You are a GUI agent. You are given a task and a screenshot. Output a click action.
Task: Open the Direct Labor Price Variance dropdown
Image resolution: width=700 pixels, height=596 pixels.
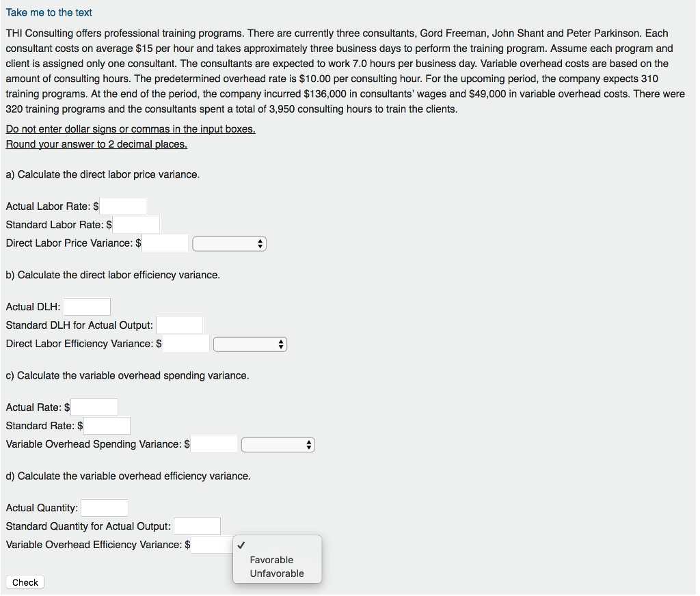[x=229, y=243]
